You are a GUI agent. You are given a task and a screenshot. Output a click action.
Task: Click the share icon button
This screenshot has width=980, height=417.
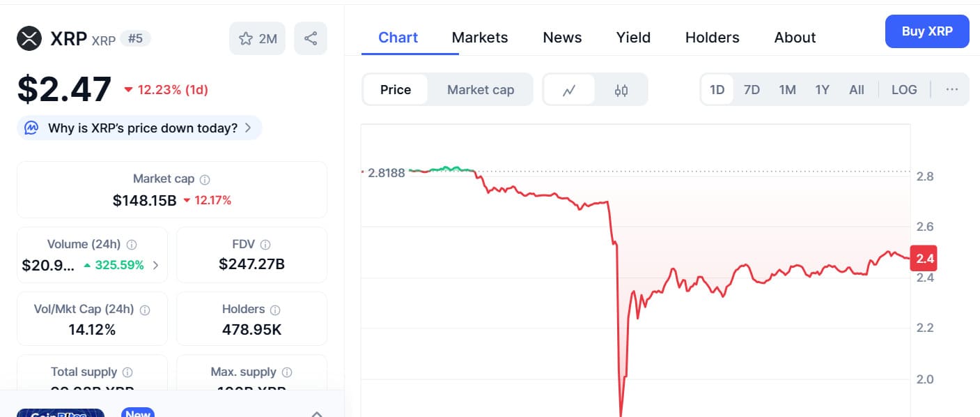point(311,39)
